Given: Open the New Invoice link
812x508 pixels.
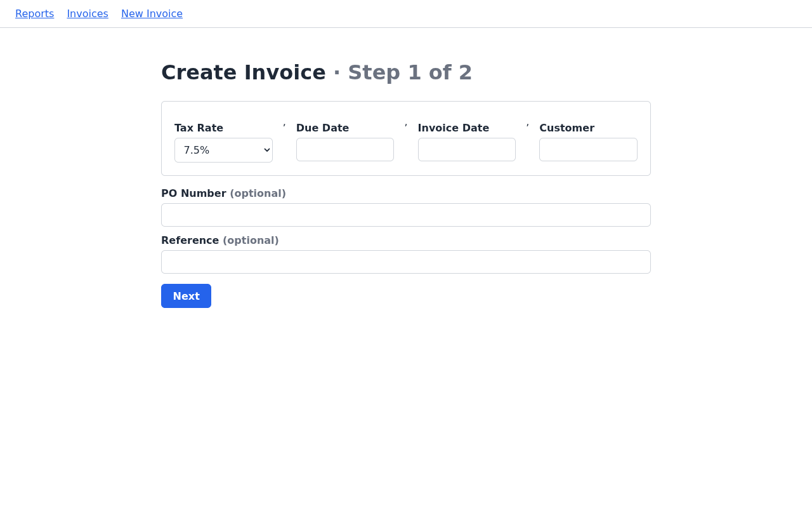Looking at the screenshot, I should click(152, 13).
